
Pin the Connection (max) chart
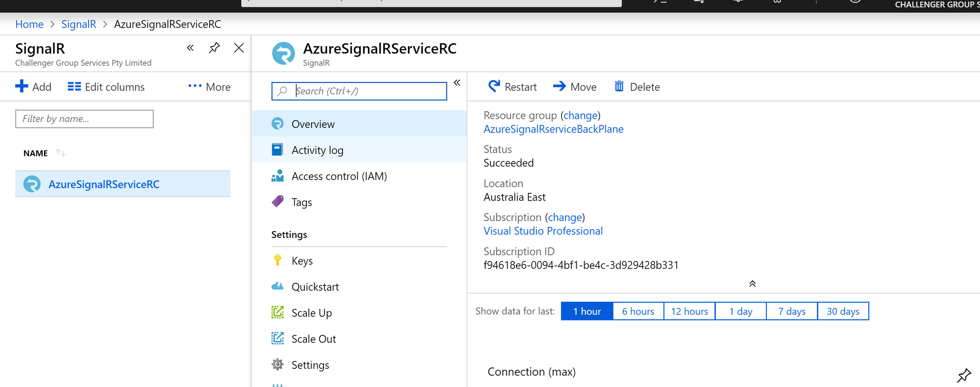pos(964,375)
